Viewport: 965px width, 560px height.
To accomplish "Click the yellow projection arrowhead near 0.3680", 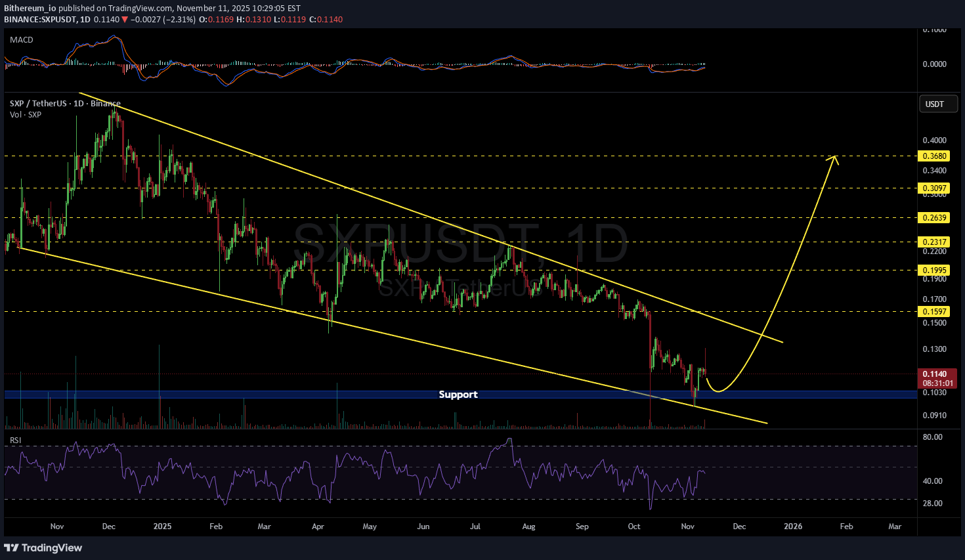I will point(835,158).
